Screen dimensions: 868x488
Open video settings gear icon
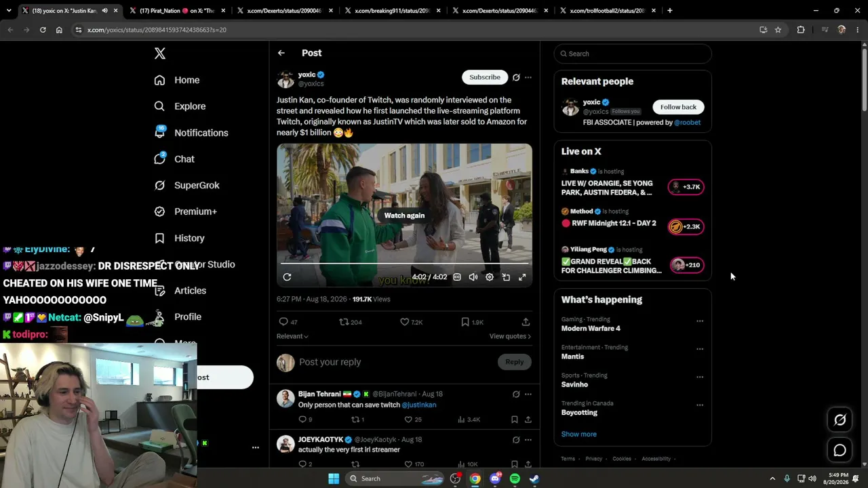pos(490,277)
